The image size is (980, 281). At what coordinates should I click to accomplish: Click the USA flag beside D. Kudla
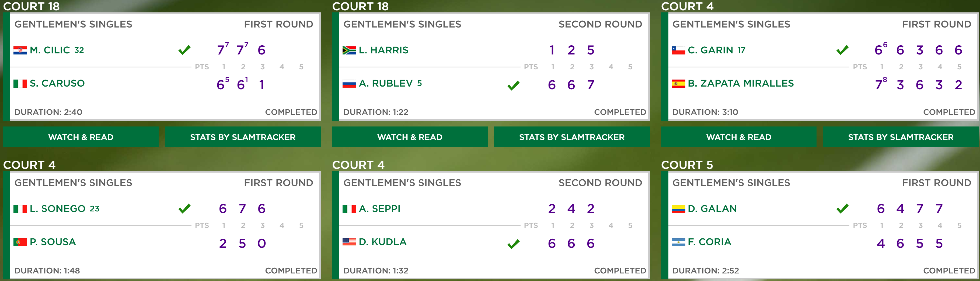(349, 242)
